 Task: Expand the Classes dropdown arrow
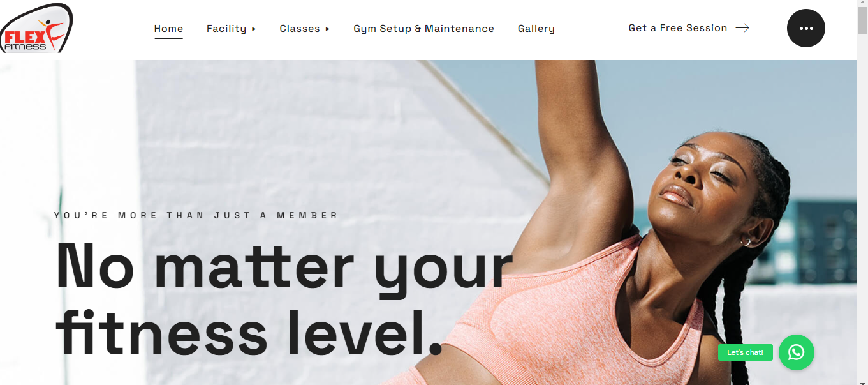pyautogui.click(x=328, y=29)
